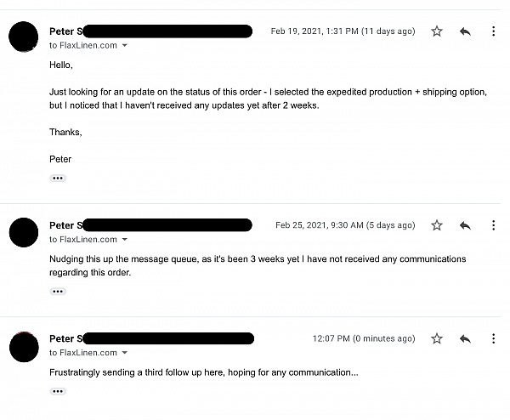Show trimmed content below Peter signature
The image size is (510, 420).
coord(58,178)
